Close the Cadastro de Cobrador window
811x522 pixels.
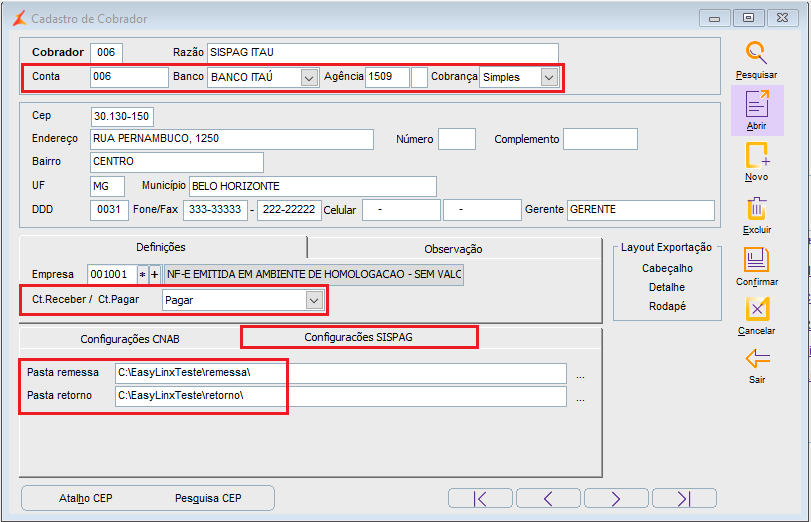tap(783, 18)
